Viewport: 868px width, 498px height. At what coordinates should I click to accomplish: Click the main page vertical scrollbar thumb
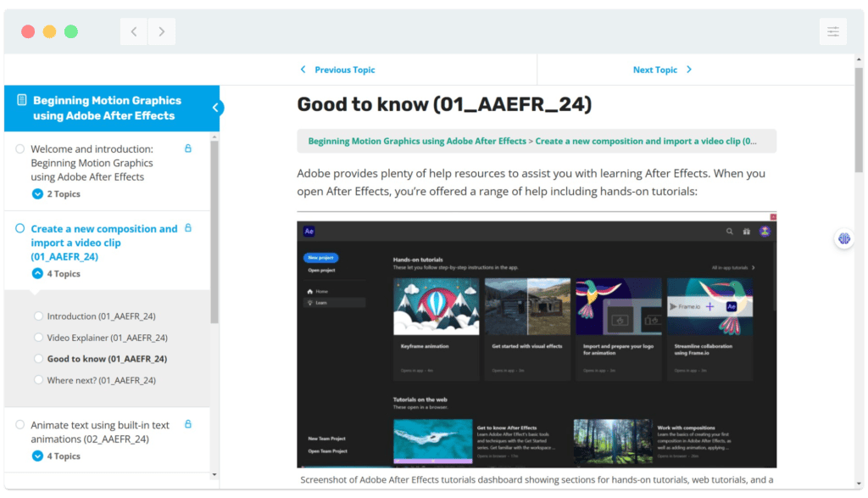coord(859,120)
